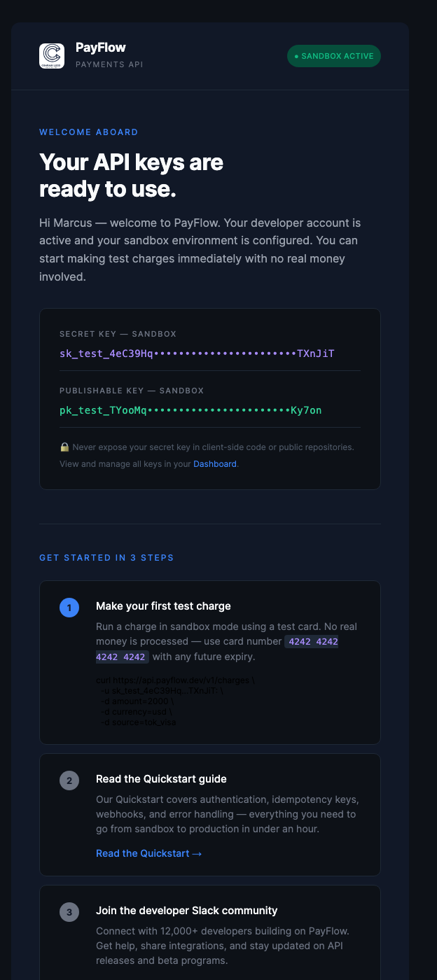Screen dimensions: 437x980
Task: Click the step 2 numbered circle
Action: [x=69, y=780]
